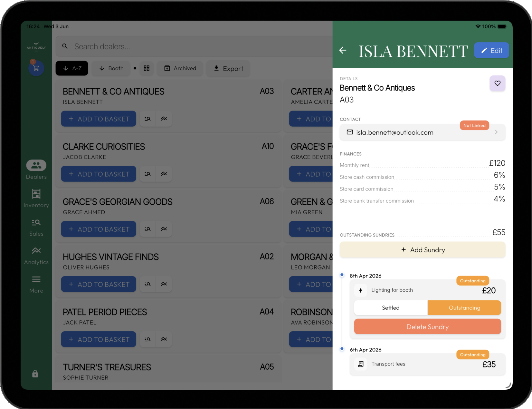View analytics for Hughes Vintage Finds
The width and height of the screenshot is (532, 409).
[164, 284]
